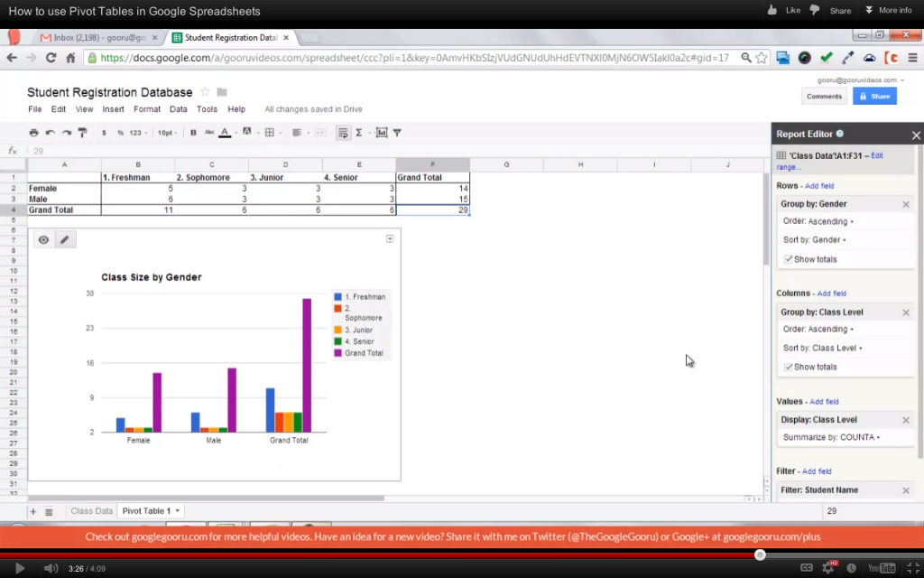Print the spreadsheet with printer icon
This screenshot has height=578, width=924.
click(33, 133)
